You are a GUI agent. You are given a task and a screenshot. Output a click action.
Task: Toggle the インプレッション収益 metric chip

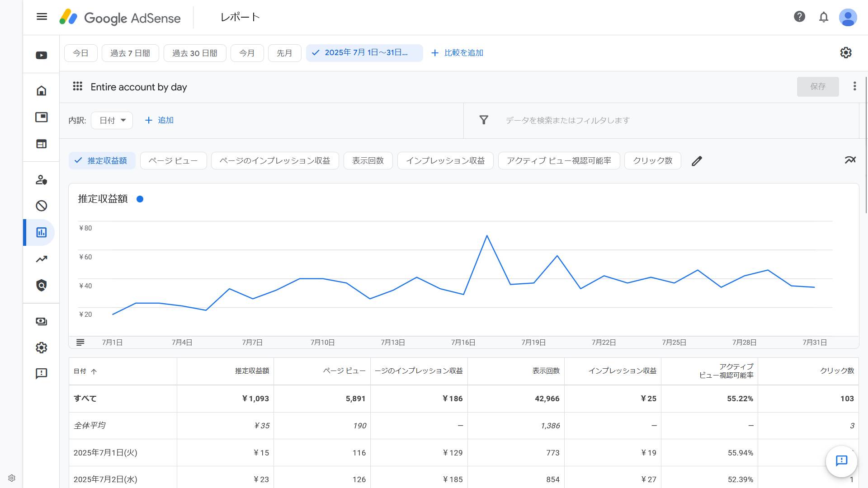pyautogui.click(x=445, y=161)
